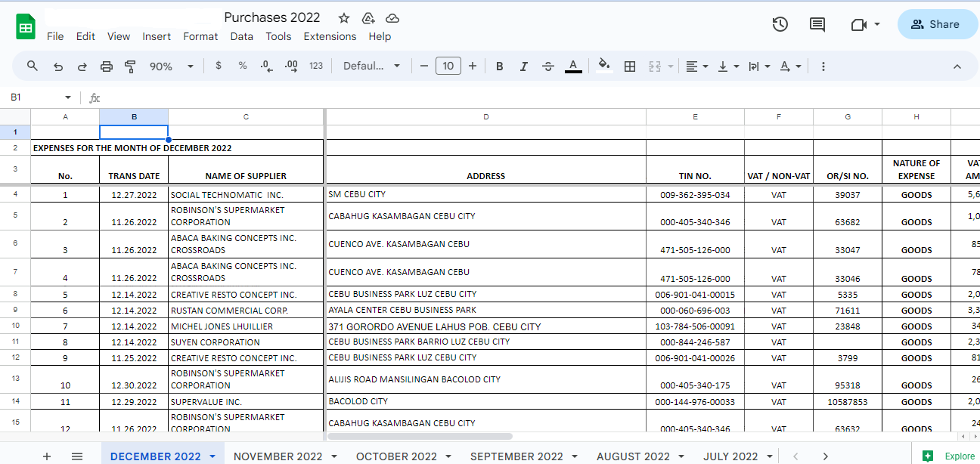Open the Data menu
980x464 pixels.
click(x=242, y=36)
